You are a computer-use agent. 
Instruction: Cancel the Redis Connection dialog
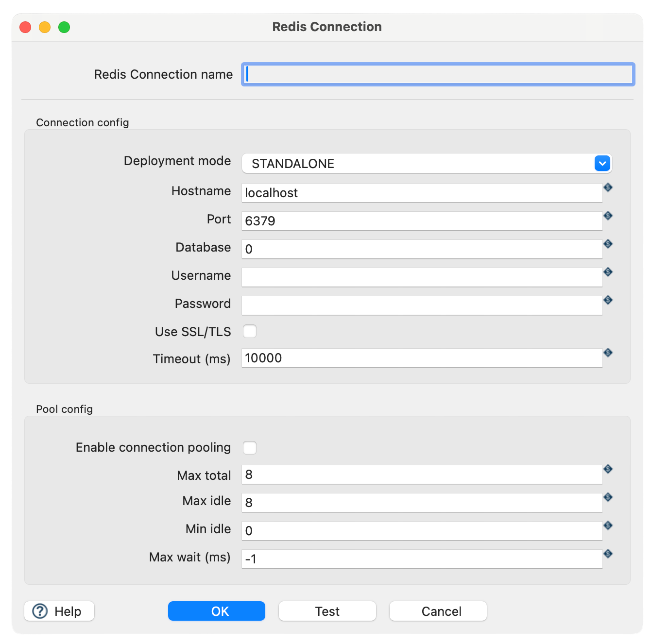pyautogui.click(x=438, y=611)
